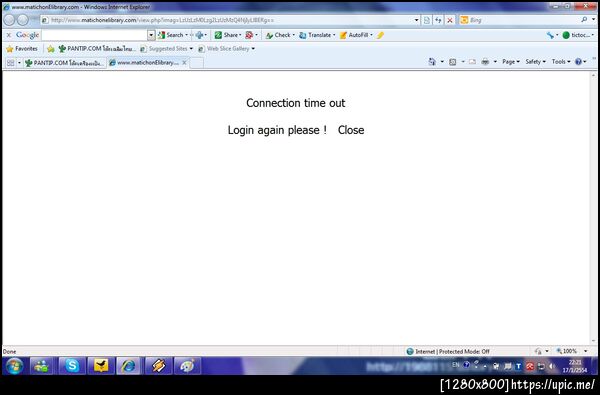Screen dimensions: 600x395
Task: Open the Tools menu
Action: click(561, 62)
